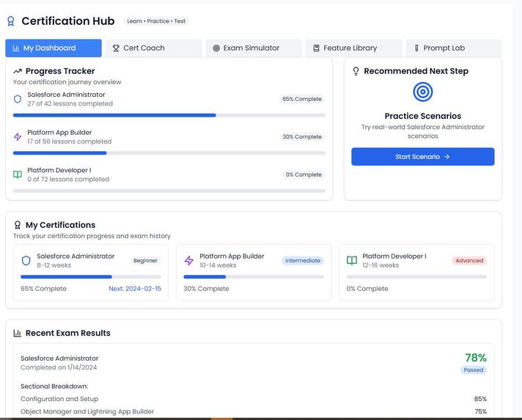Click Platform Developer I progress bar in Progress Tracker
The width and height of the screenshot is (522, 420).
tap(169, 191)
